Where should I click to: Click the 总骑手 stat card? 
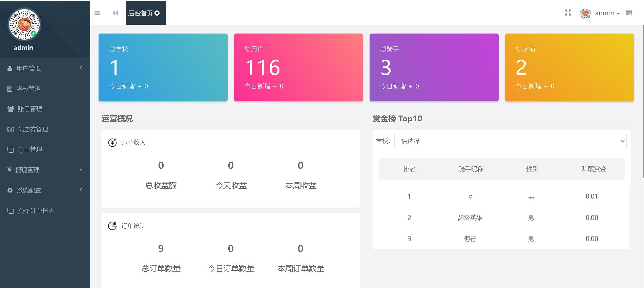[434, 67]
